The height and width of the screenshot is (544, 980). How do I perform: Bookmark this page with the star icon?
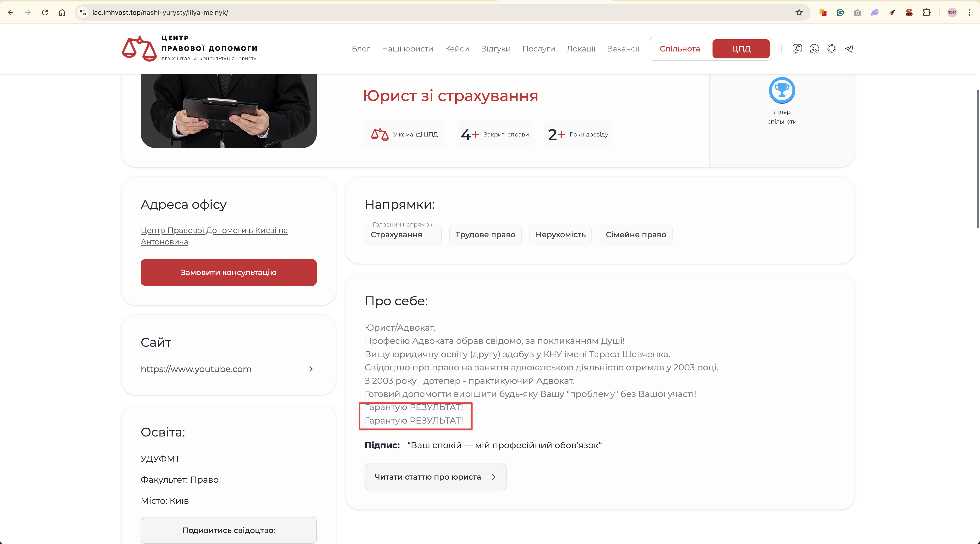pyautogui.click(x=799, y=12)
